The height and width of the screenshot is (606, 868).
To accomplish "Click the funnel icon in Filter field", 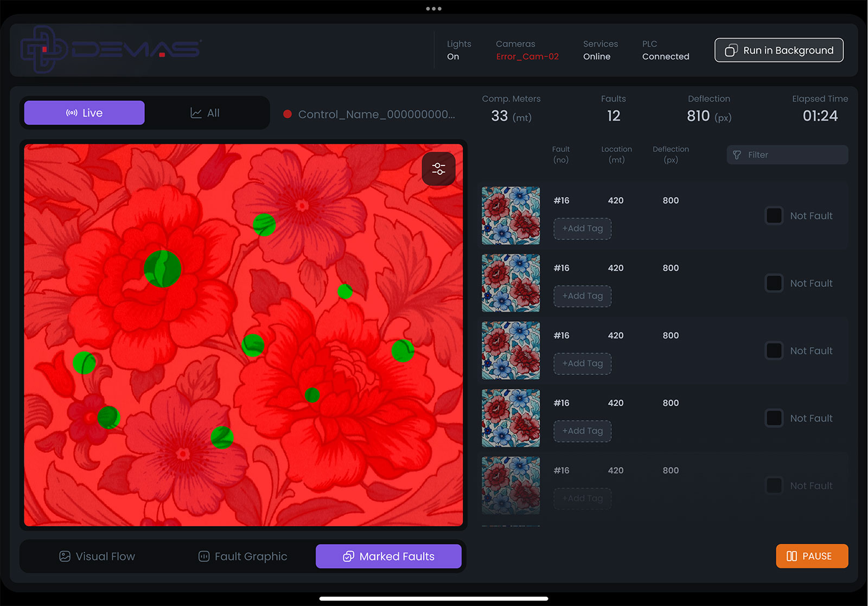I will click(x=737, y=155).
